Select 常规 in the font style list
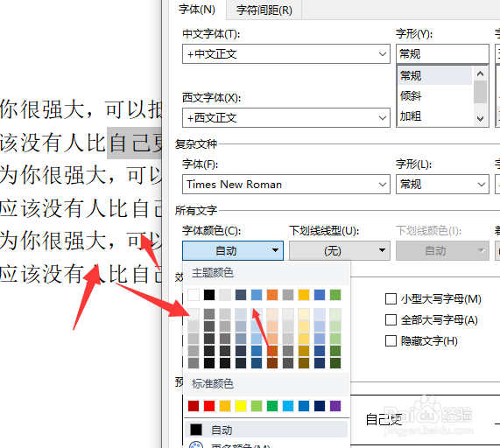Image resolution: width=500 pixels, height=448 pixels. click(435, 76)
